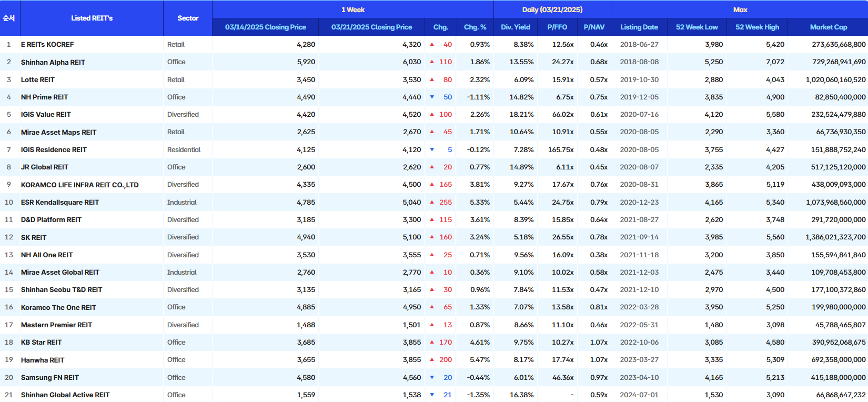Select SK REIT name
The image size is (868, 402).
pyautogui.click(x=34, y=237)
